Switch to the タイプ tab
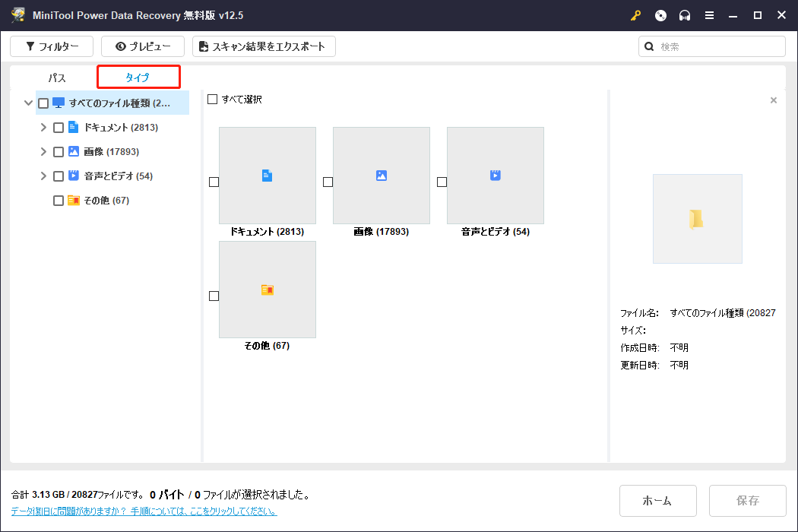The width and height of the screenshot is (798, 532). (x=138, y=78)
